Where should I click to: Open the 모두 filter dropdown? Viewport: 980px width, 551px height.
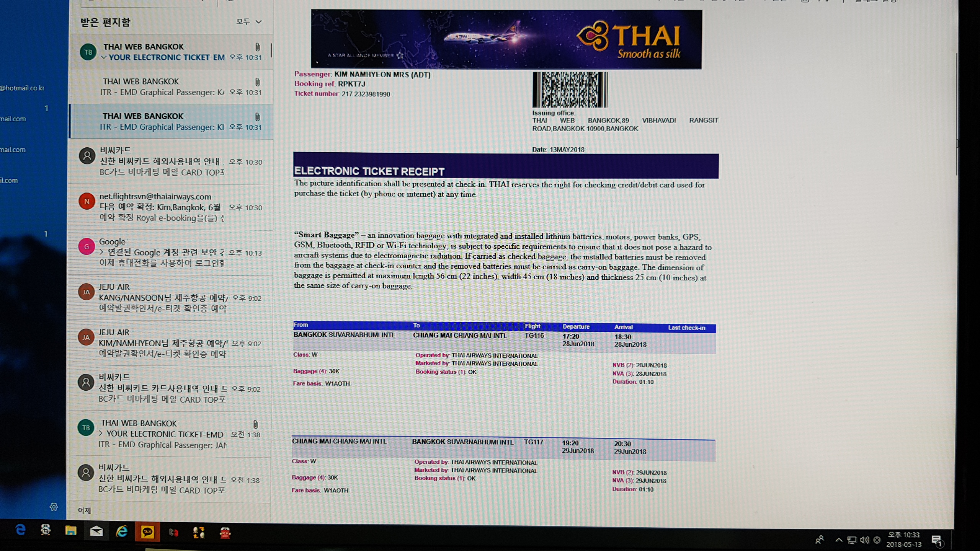249,22
